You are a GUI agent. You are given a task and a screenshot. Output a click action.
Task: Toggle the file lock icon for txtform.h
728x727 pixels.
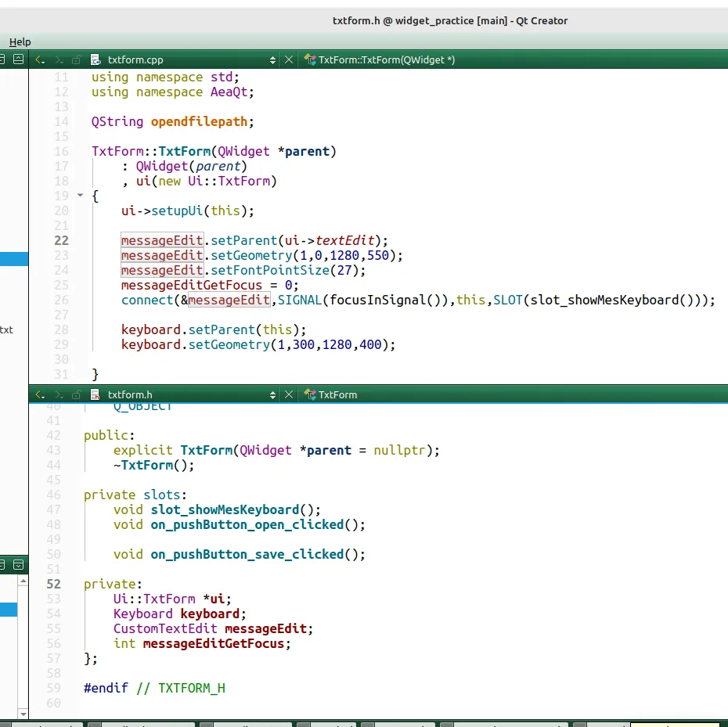pyautogui.click(x=76, y=395)
